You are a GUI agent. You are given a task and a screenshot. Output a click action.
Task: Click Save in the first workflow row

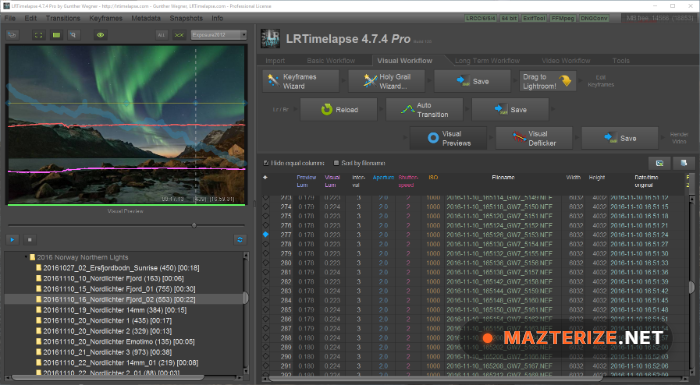pos(472,81)
